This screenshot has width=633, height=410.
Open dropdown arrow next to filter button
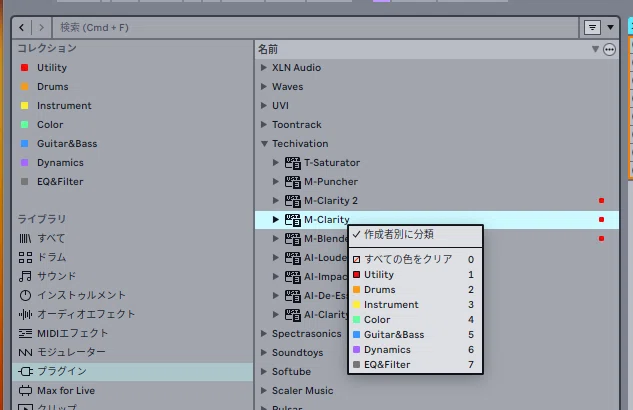point(610,27)
